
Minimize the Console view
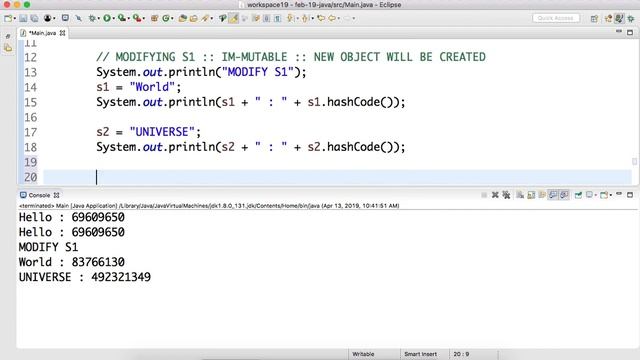[619, 194]
